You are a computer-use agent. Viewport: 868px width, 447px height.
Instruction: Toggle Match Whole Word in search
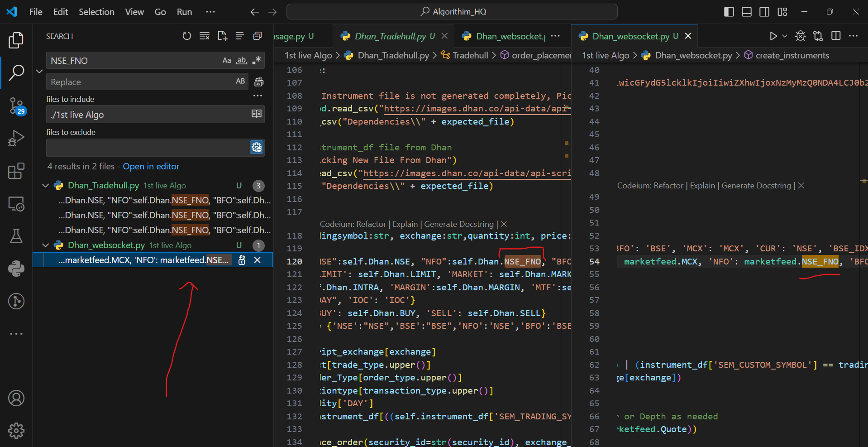(x=242, y=60)
